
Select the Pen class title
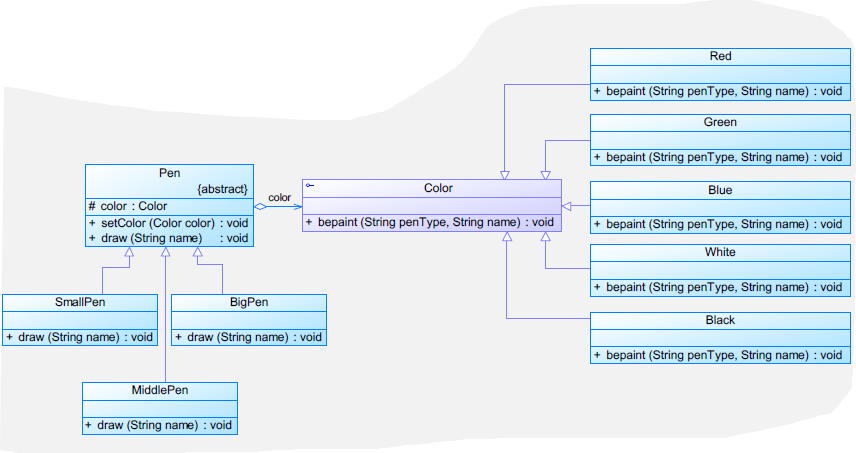pyautogui.click(x=169, y=173)
